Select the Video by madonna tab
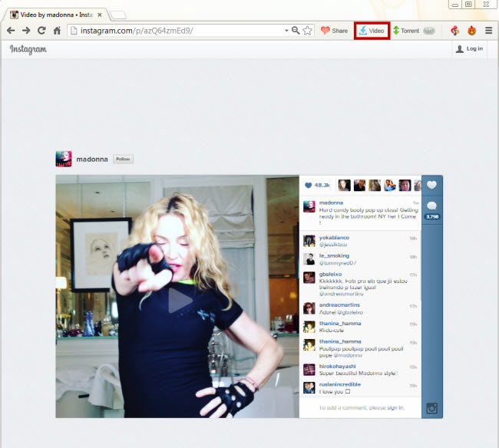This screenshot has width=499, height=448. pyautogui.click(x=56, y=15)
